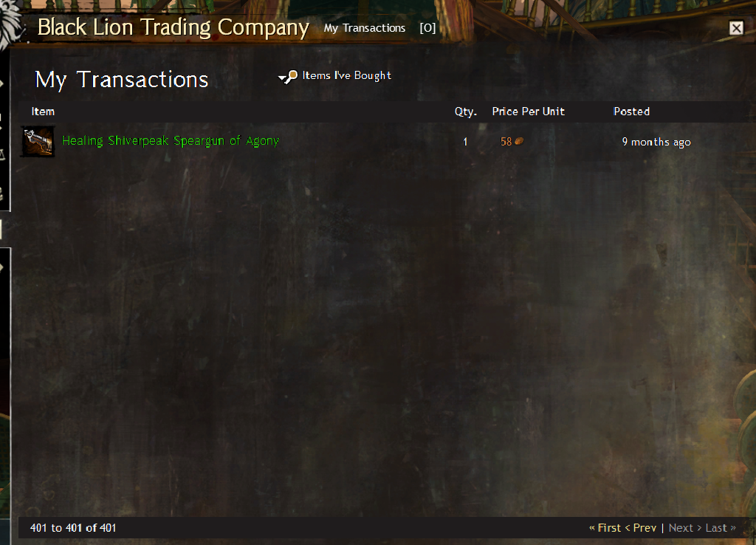Sort by the Posted column header
Viewport: 756px width, 545px height.
[631, 112]
